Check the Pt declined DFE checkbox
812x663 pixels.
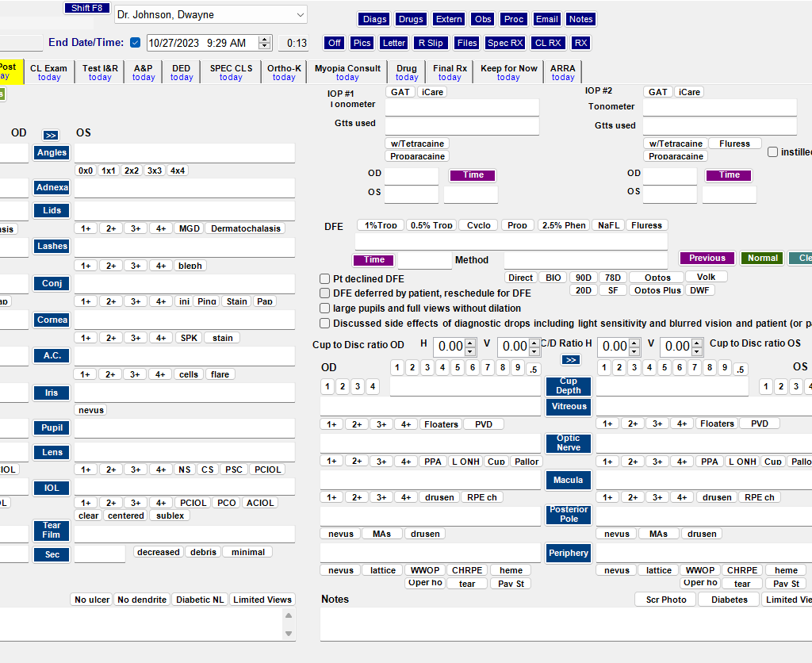[x=325, y=279]
